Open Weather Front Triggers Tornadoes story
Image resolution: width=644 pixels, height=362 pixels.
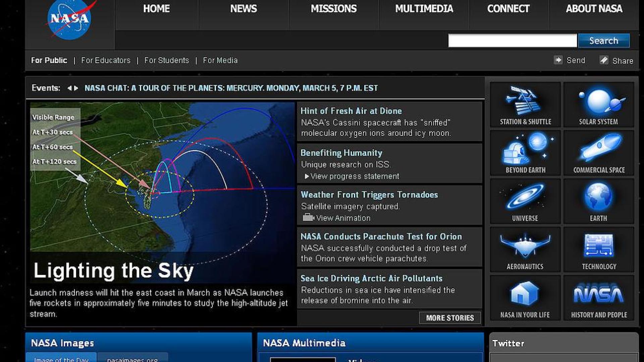(369, 195)
